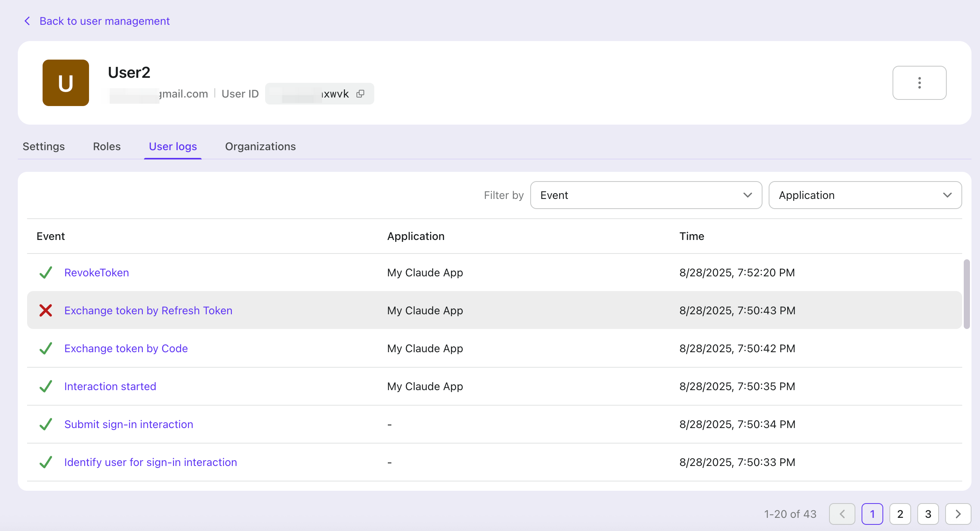This screenshot has width=980, height=531.
Task: Click check icon beside Identify user for sign-in
Action: (x=46, y=462)
